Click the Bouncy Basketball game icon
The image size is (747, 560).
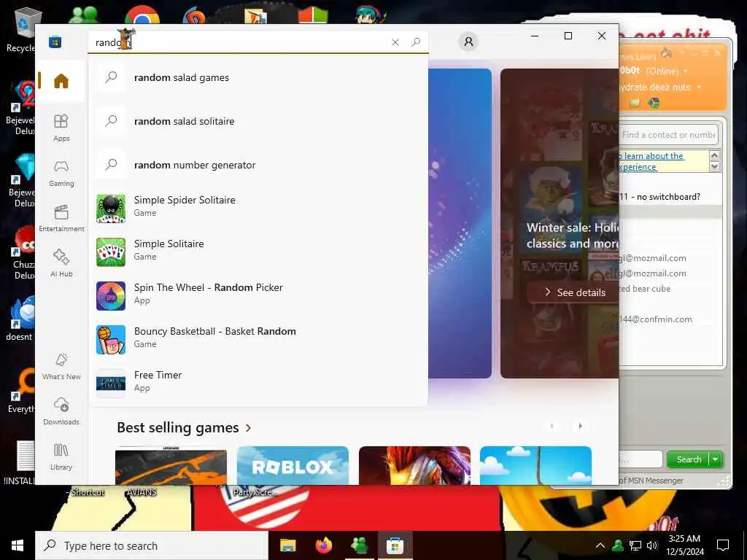pos(111,340)
